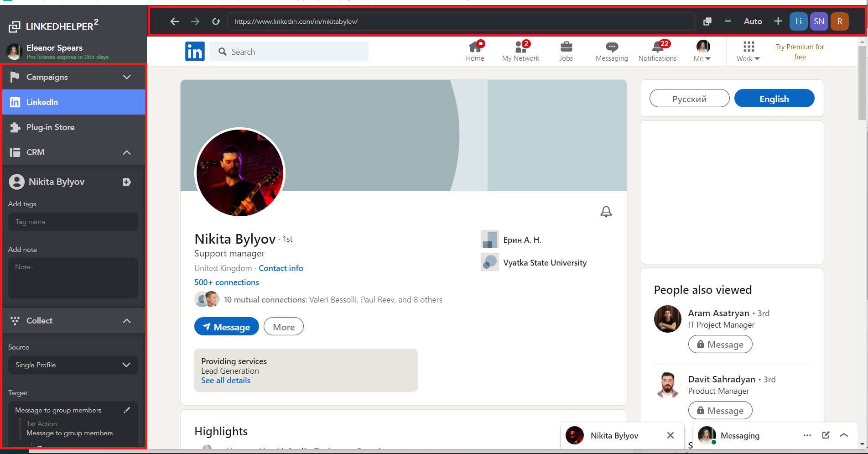View 10 mutual connections link

tap(333, 300)
